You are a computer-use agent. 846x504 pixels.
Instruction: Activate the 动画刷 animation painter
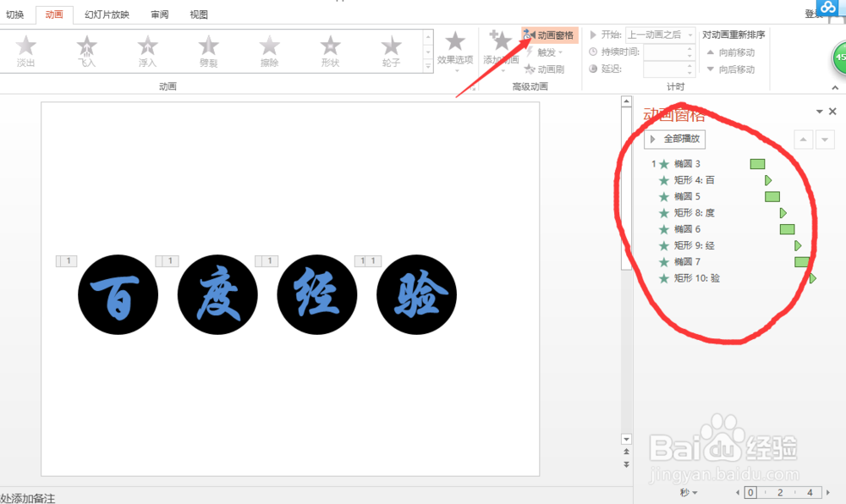coord(544,69)
